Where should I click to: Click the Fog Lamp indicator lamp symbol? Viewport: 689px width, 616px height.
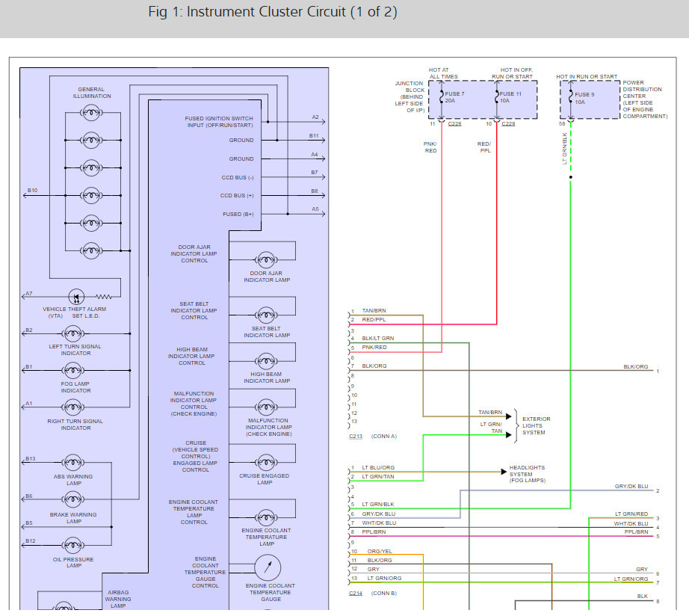click(73, 370)
